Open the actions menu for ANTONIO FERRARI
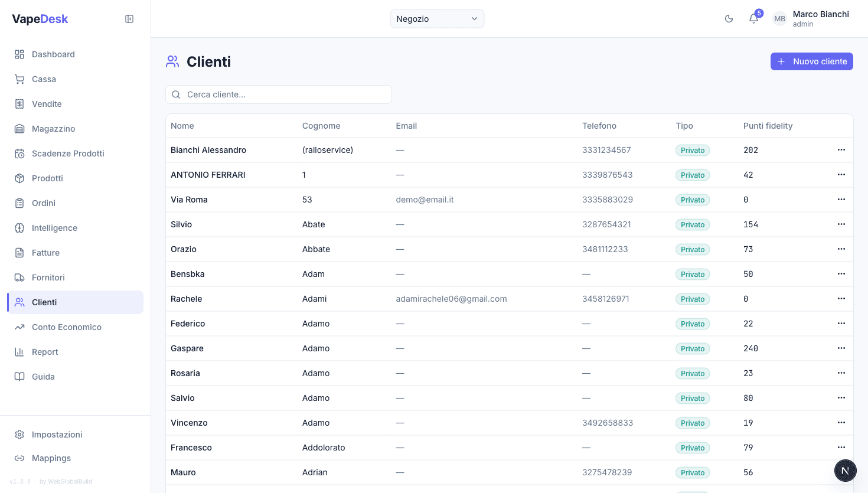 click(841, 174)
